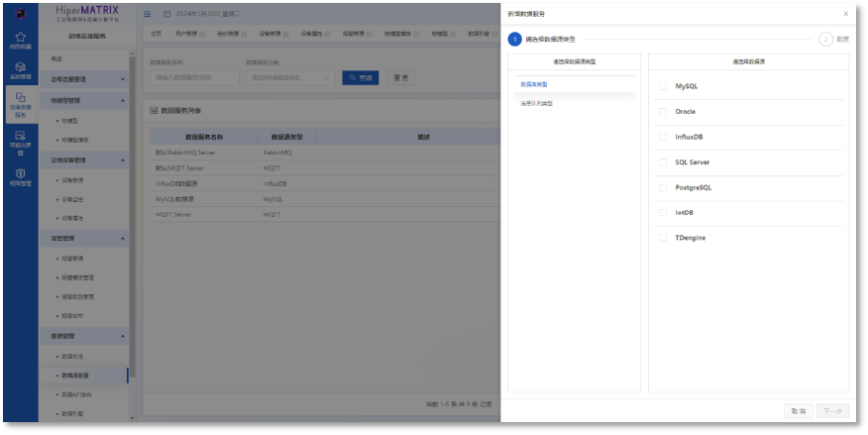Switch to the 数据引擎 tab
This screenshot has height=435, width=868.
pyautogui.click(x=479, y=34)
